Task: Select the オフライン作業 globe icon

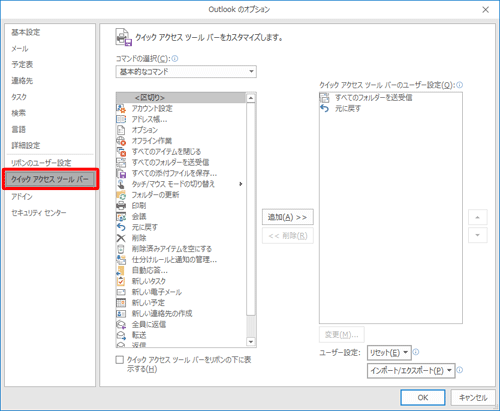Action: tap(121, 141)
